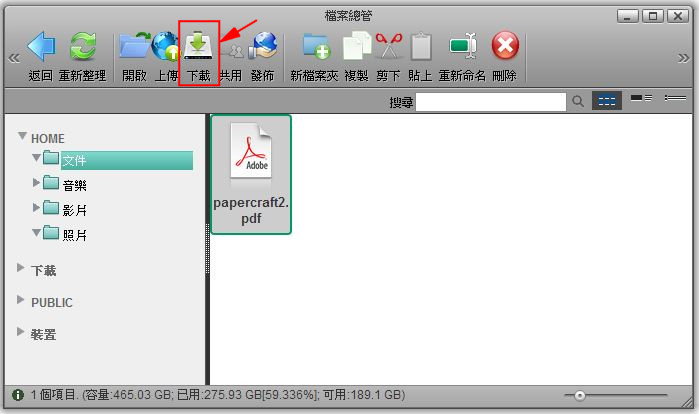Expand the PUBLIC section in sidebar

(x=22, y=301)
